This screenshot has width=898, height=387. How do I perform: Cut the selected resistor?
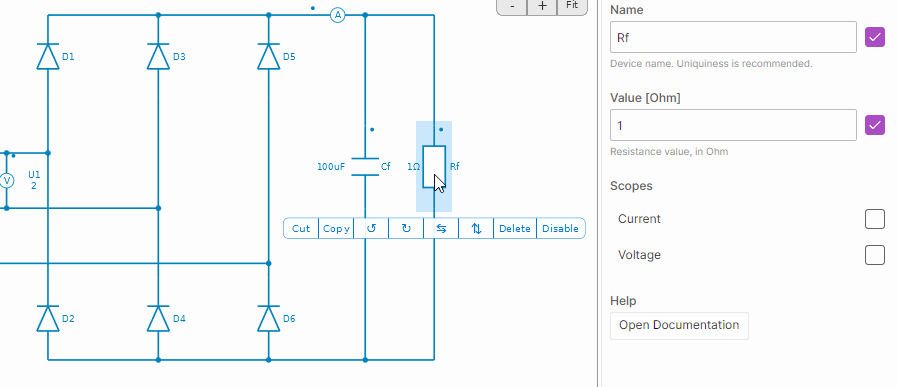coord(301,228)
